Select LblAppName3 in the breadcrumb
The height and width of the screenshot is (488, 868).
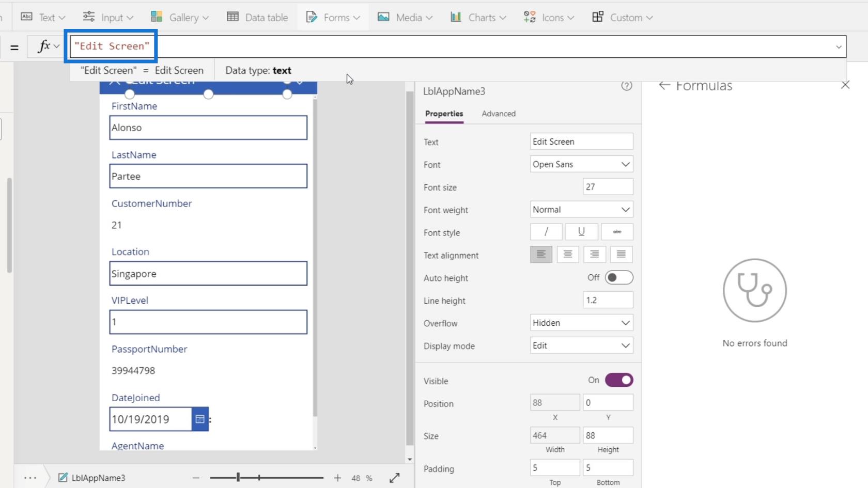point(91,478)
